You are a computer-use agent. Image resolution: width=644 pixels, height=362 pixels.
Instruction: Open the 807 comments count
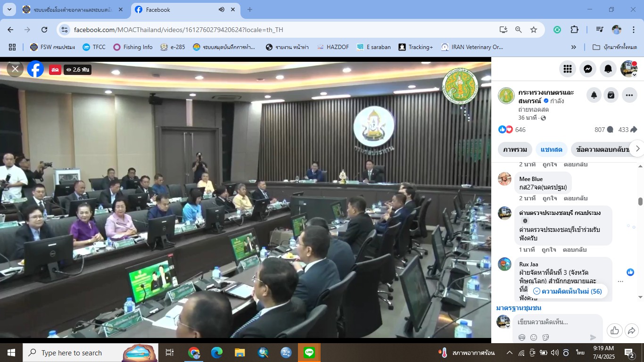coord(604,130)
